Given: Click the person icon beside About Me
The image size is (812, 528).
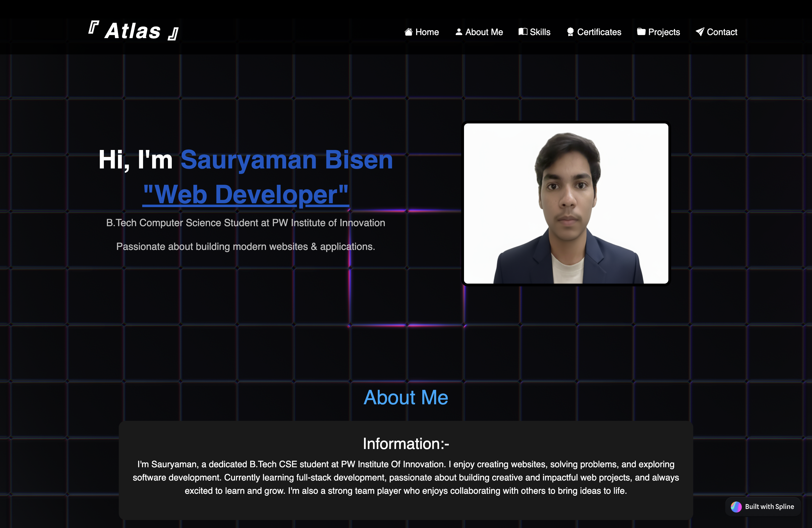Looking at the screenshot, I should 458,32.
